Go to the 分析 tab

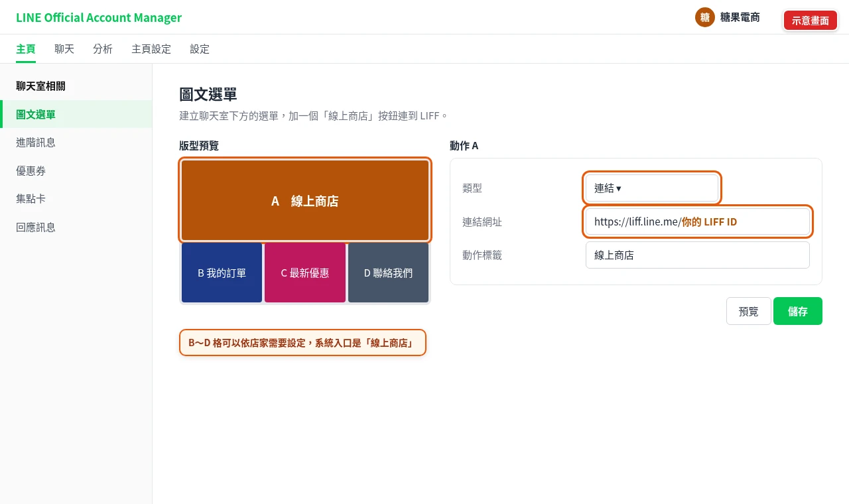pyautogui.click(x=103, y=49)
